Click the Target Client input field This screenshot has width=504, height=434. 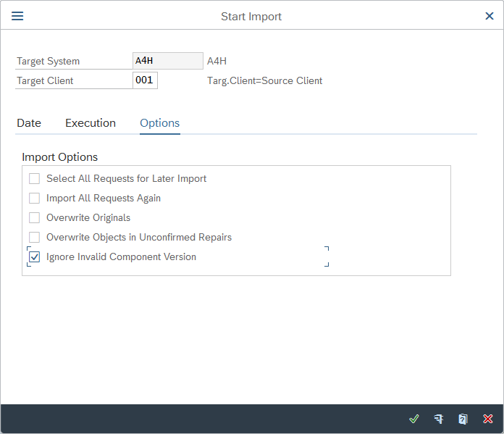click(x=145, y=80)
